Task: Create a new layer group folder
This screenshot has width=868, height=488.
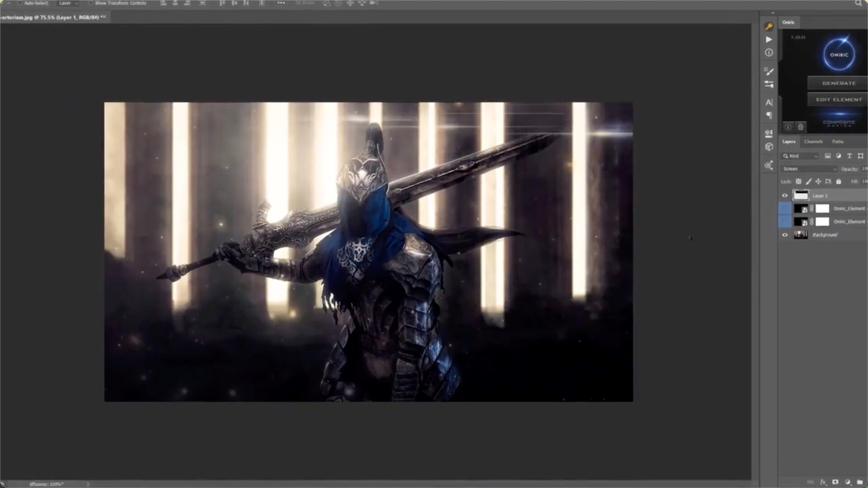Action: pyautogui.click(x=859, y=482)
